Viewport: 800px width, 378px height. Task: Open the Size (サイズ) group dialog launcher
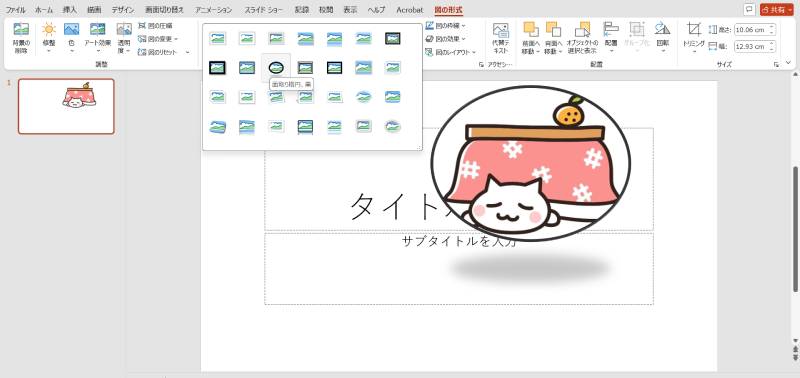(x=776, y=65)
